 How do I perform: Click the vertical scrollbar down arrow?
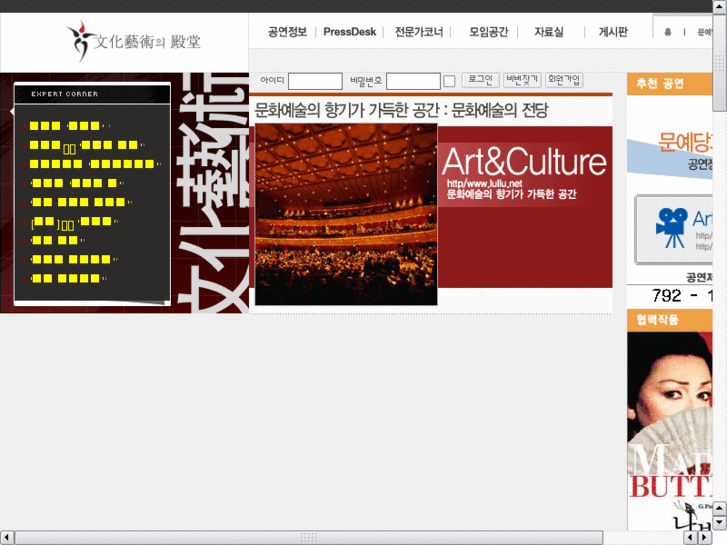tap(720, 523)
